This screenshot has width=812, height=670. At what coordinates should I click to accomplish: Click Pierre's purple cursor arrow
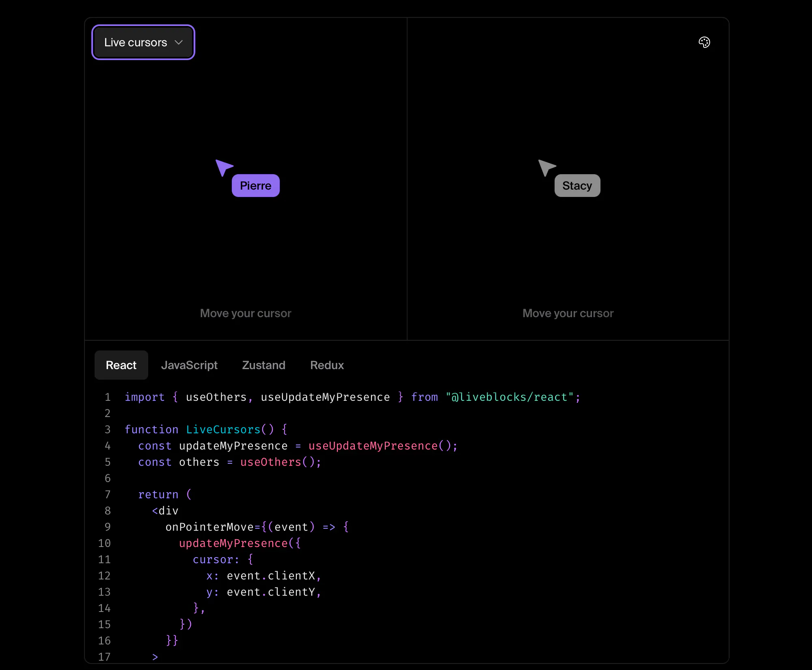pyautogui.click(x=224, y=168)
